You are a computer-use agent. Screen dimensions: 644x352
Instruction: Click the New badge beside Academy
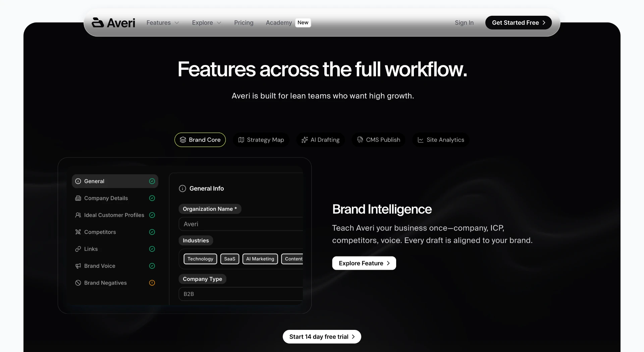[303, 22]
